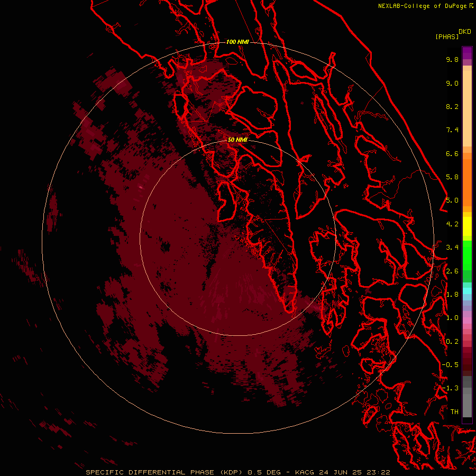Click the bright pink KDP pixel in echo
Screen dimensions: 476x476
coord(141,187)
